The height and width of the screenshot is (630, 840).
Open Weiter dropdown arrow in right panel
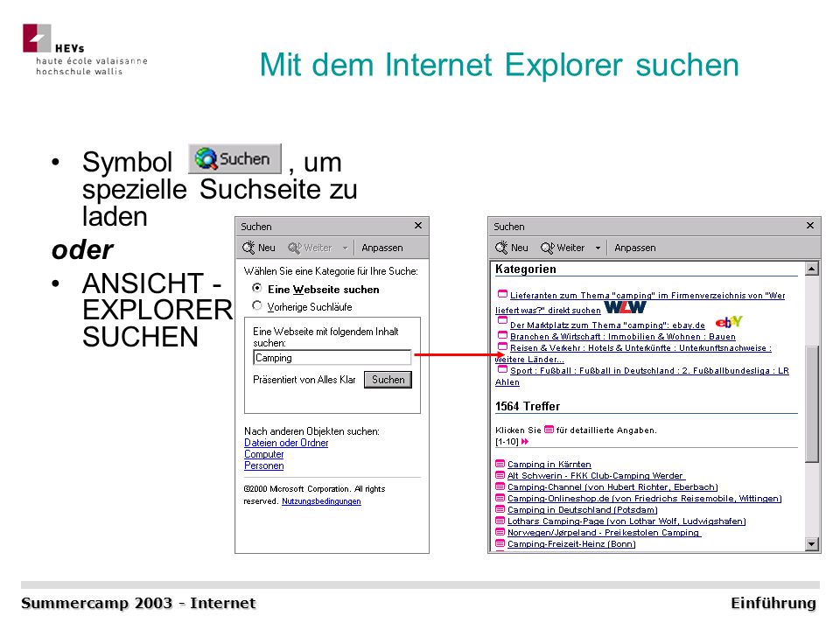(x=598, y=248)
